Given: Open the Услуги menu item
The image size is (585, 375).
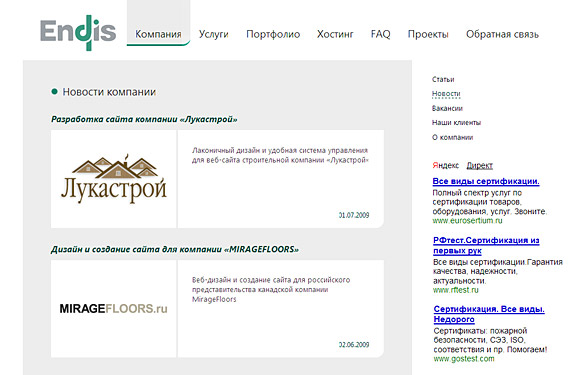Looking at the screenshot, I should (x=213, y=34).
